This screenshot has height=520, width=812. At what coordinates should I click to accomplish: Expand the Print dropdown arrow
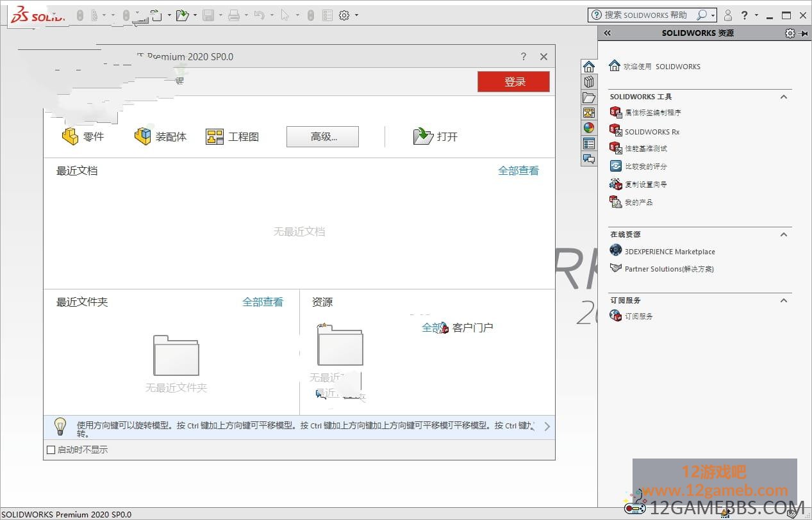[x=246, y=15]
